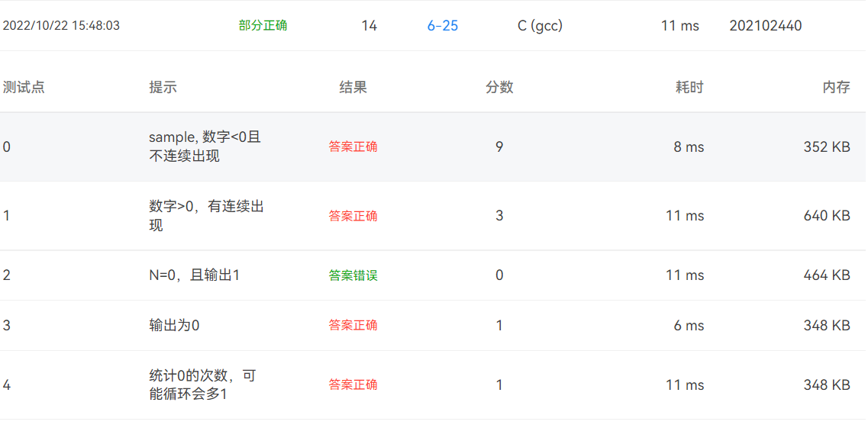Select the 答案错误 result for test point 2

[353, 275]
